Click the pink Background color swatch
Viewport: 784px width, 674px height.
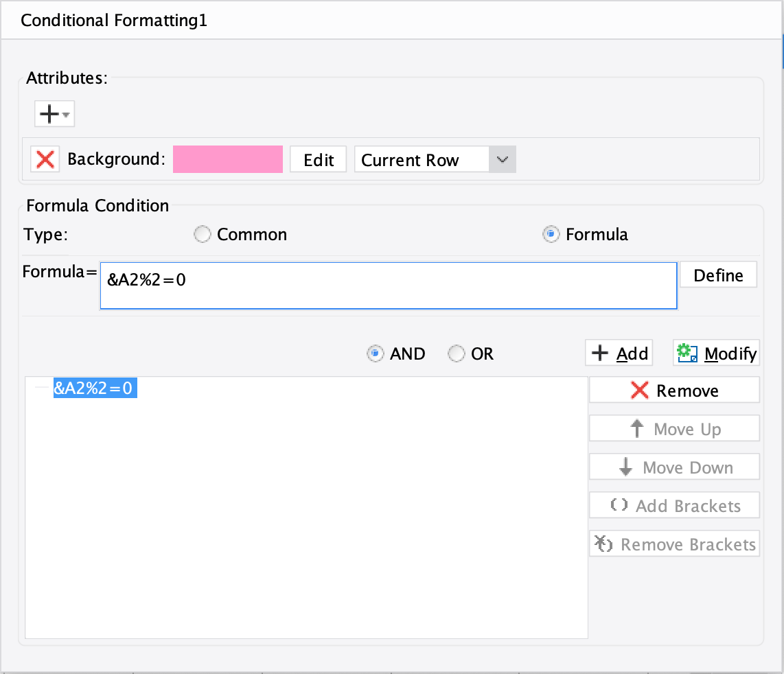point(228,159)
